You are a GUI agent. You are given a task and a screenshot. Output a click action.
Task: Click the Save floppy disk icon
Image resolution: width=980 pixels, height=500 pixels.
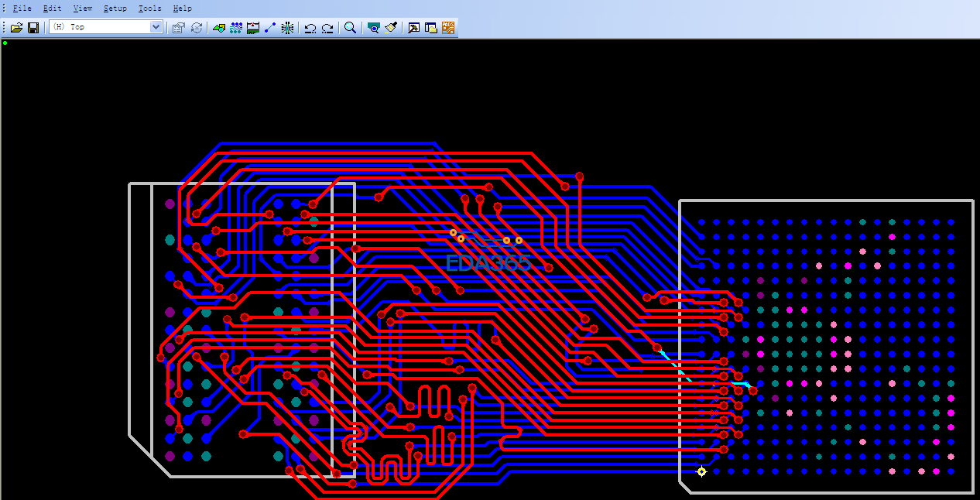point(33,28)
